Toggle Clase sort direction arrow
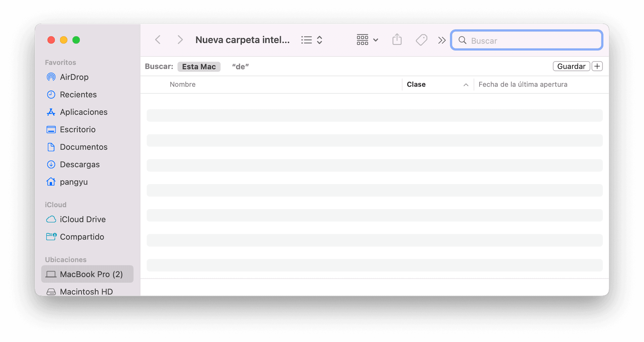The width and height of the screenshot is (644, 342). click(466, 85)
